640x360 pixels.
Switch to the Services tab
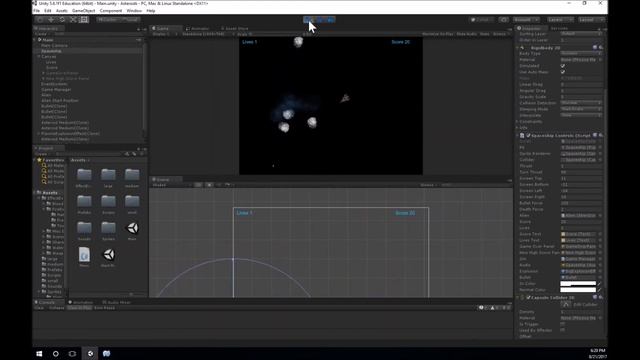coord(560,29)
